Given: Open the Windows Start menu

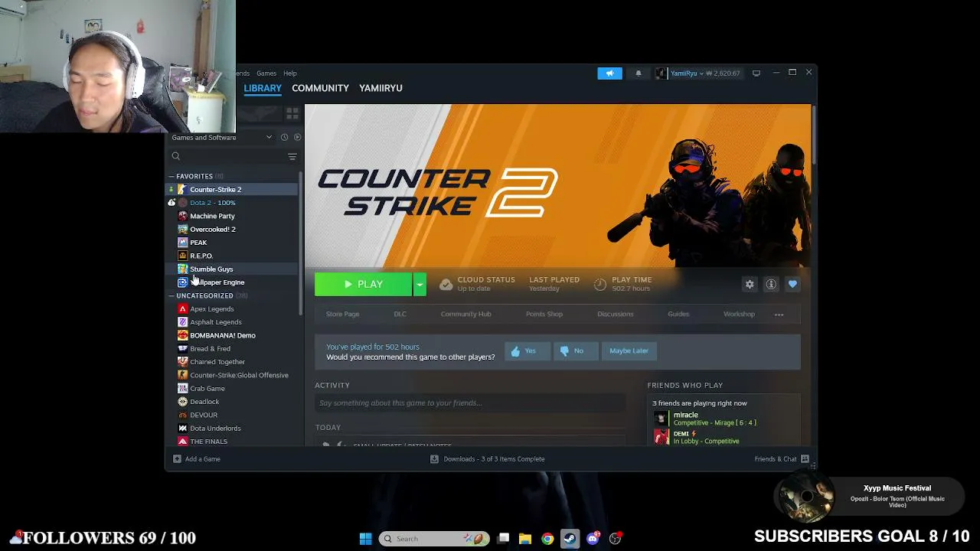Looking at the screenshot, I should click(x=365, y=539).
